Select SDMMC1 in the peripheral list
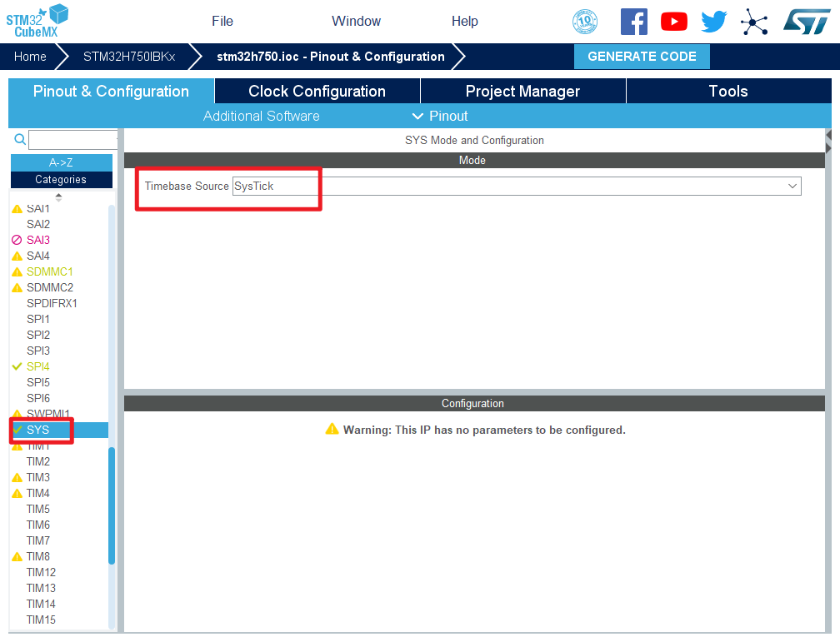The height and width of the screenshot is (642, 840). coord(49,271)
